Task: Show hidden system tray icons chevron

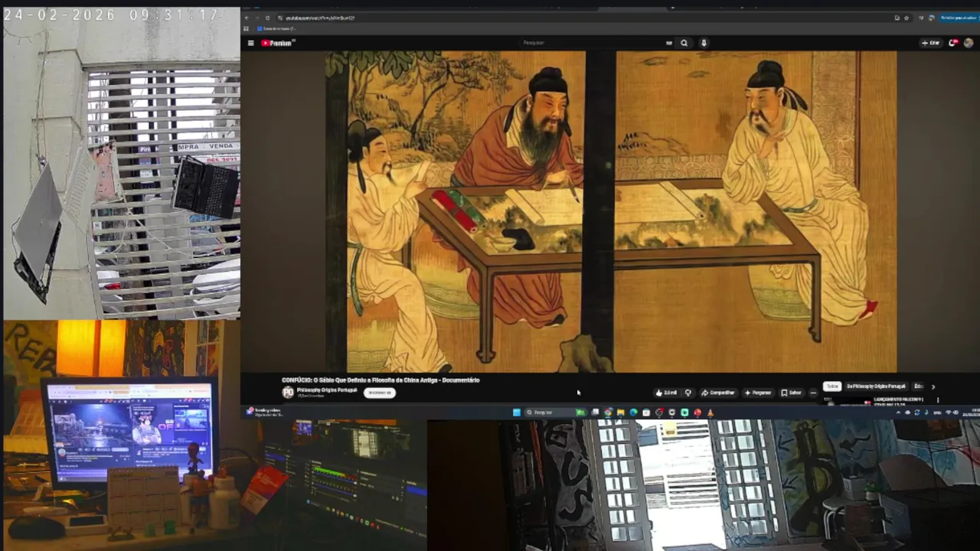Action: tap(898, 412)
